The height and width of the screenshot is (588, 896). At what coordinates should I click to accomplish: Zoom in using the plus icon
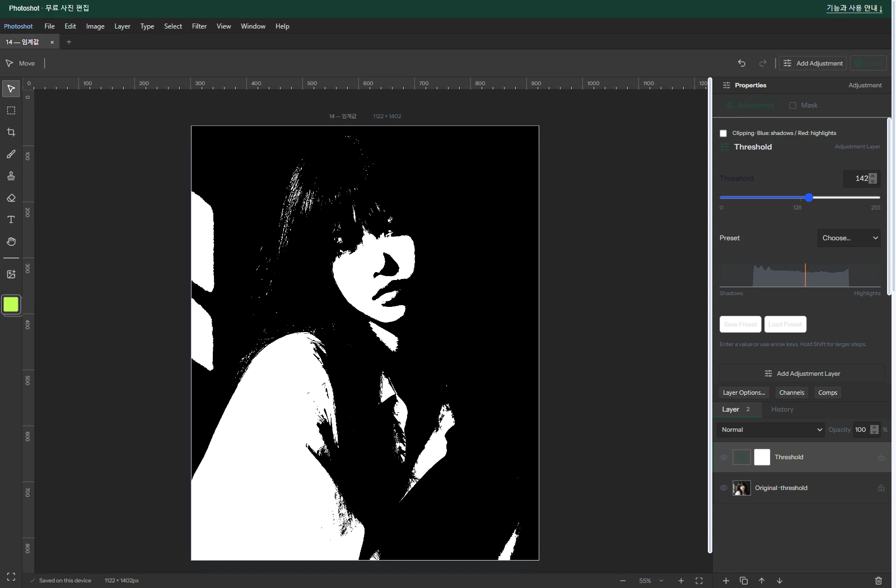coord(681,581)
